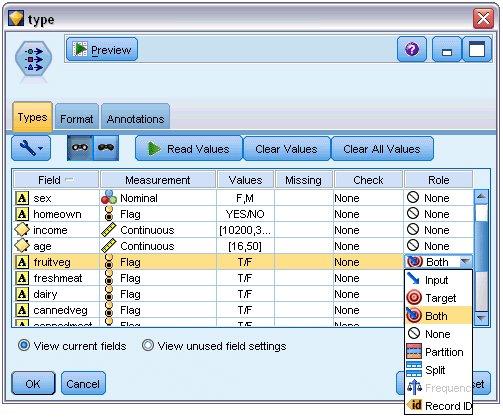Click the Flag icon in cannedveg row

[109, 309]
